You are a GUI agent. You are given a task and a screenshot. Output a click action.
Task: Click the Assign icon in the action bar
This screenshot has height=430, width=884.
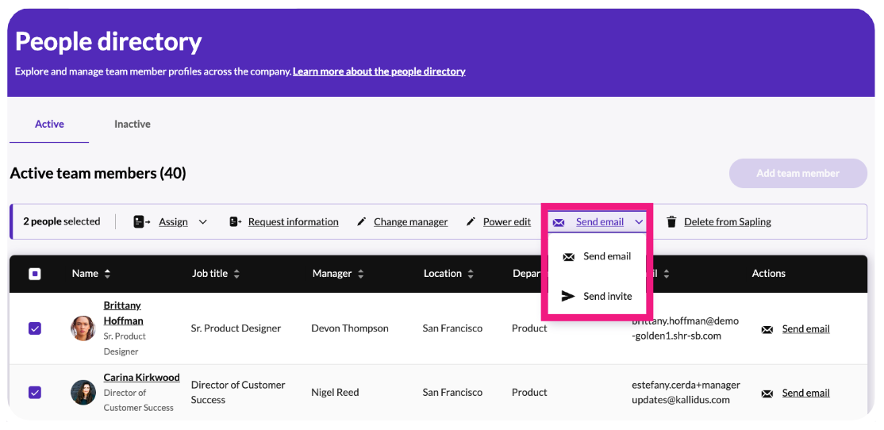pyautogui.click(x=141, y=222)
